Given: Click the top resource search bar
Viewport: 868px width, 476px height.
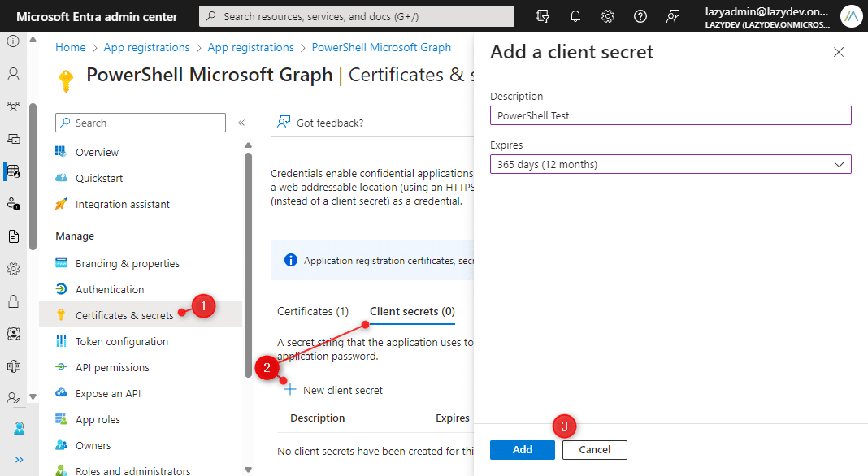Looking at the screenshot, I should 357,16.
